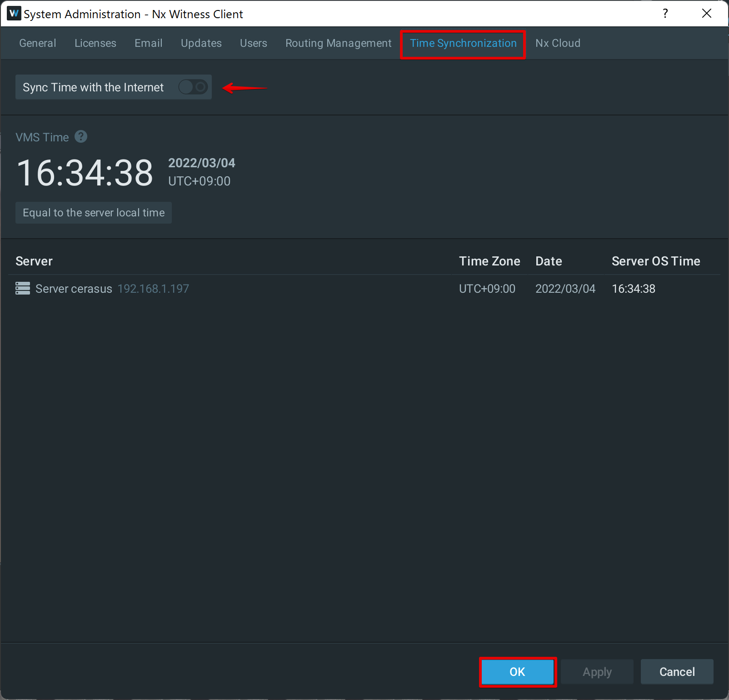Open the title bar help question mark
Screen dimensions: 729x700
[665, 13]
